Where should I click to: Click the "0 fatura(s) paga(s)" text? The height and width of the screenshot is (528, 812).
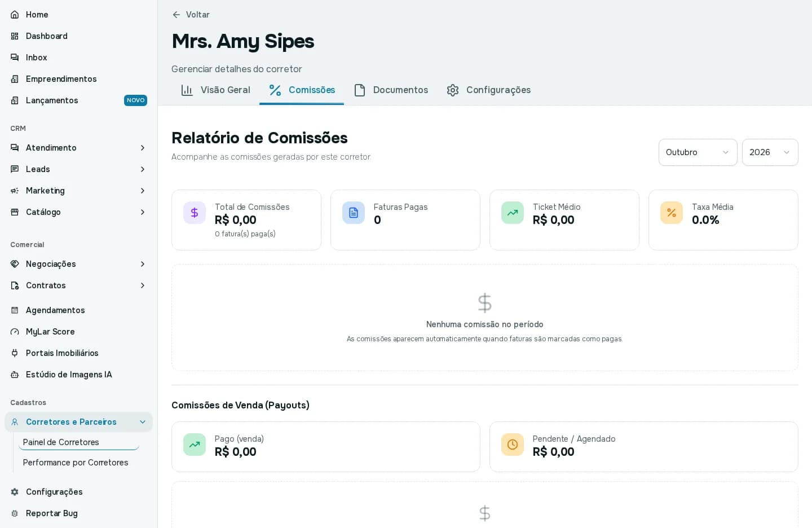(245, 234)
